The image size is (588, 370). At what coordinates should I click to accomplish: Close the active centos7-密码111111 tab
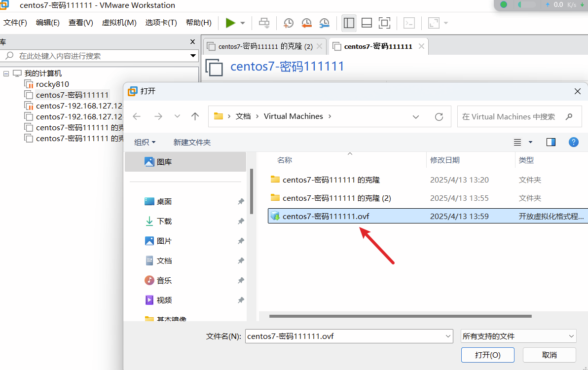tap(421, 46)
